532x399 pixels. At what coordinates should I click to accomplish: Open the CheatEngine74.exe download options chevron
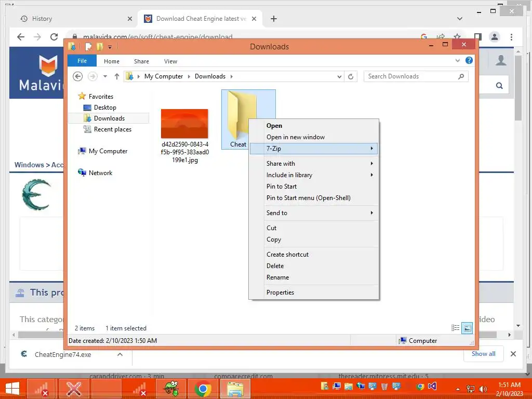coord(120,354)
